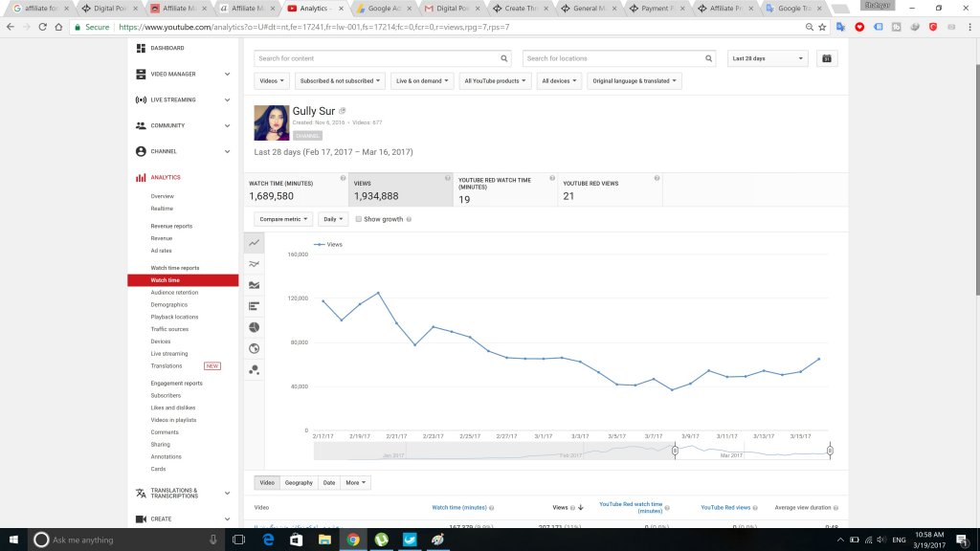The image size is (980, 551).
Task: Open the calendar date picker icon
Action: (827, 58)
